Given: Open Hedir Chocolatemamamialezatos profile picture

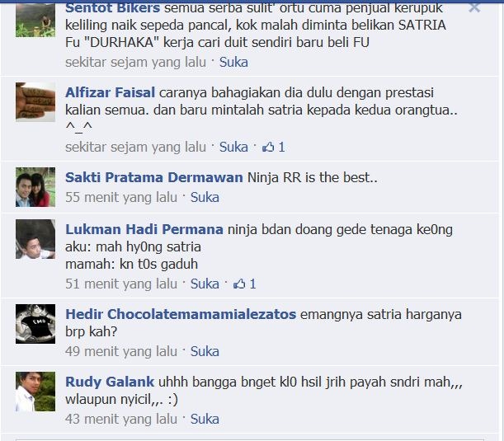Looking at the screenshot, I should [x=35, y=324].
